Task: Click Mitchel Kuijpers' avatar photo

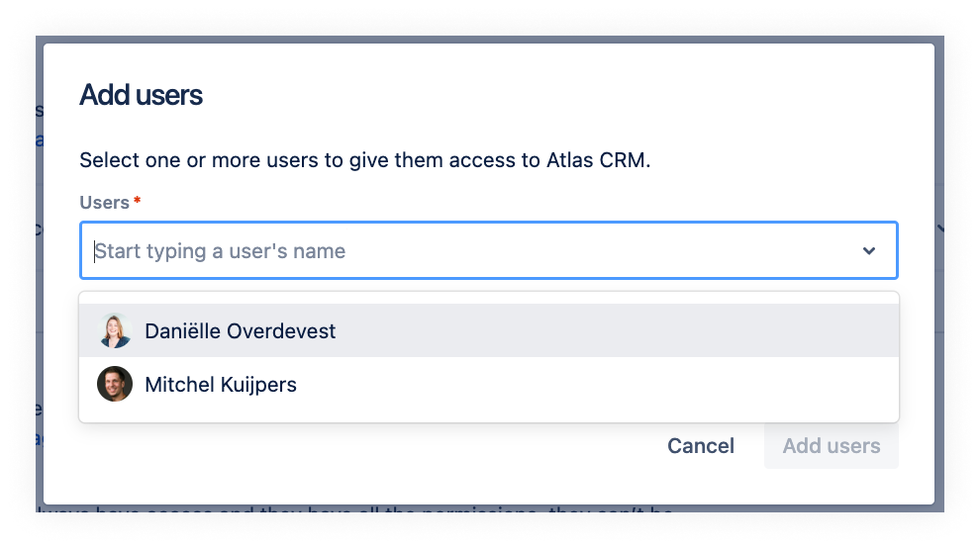Action: tap(115, 384)
